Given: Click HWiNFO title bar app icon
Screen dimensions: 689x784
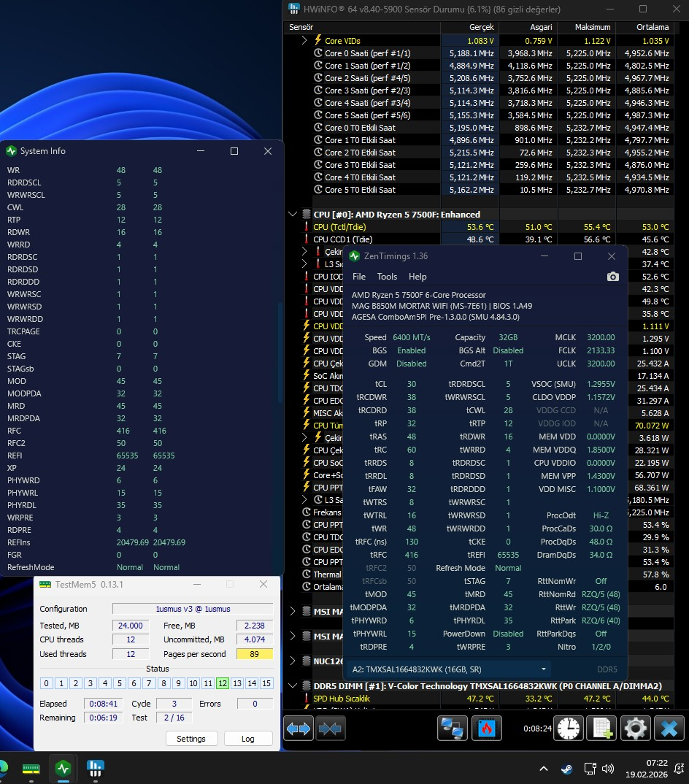Looking at the screenshot, I should pos(293,9).
